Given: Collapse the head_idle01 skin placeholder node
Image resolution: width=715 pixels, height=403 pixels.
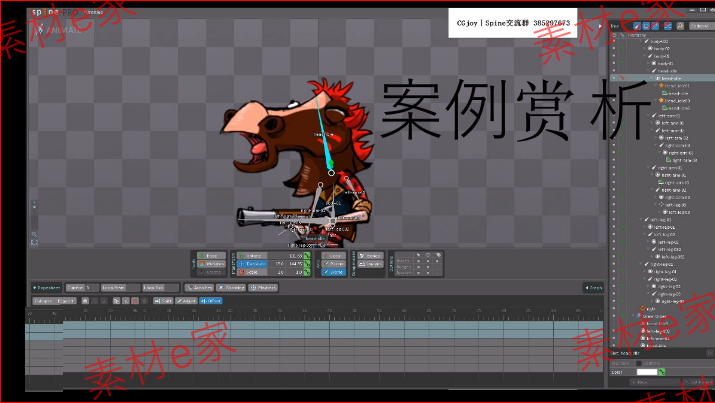Looking at the screenshot, I should 656,86.
